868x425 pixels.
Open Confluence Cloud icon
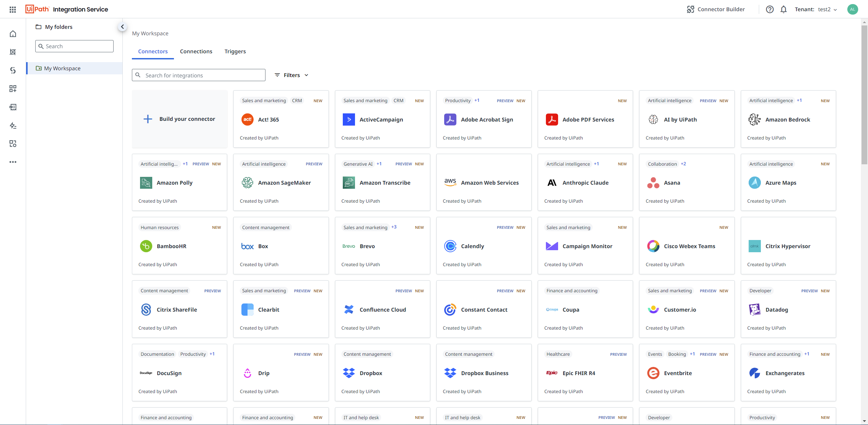[x=349, y=310]
